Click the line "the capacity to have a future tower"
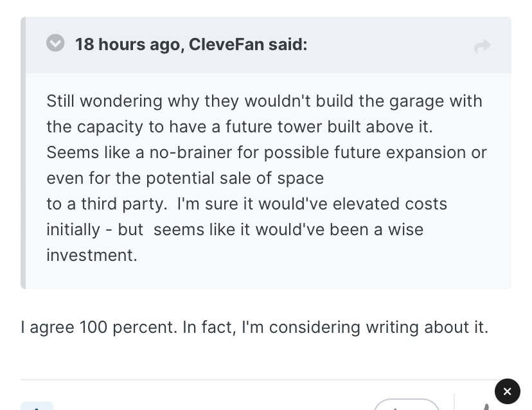 coord(240,127)
